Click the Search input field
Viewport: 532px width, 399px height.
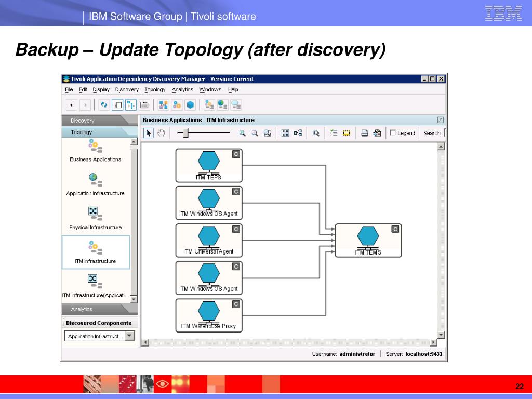coord(445,132)
